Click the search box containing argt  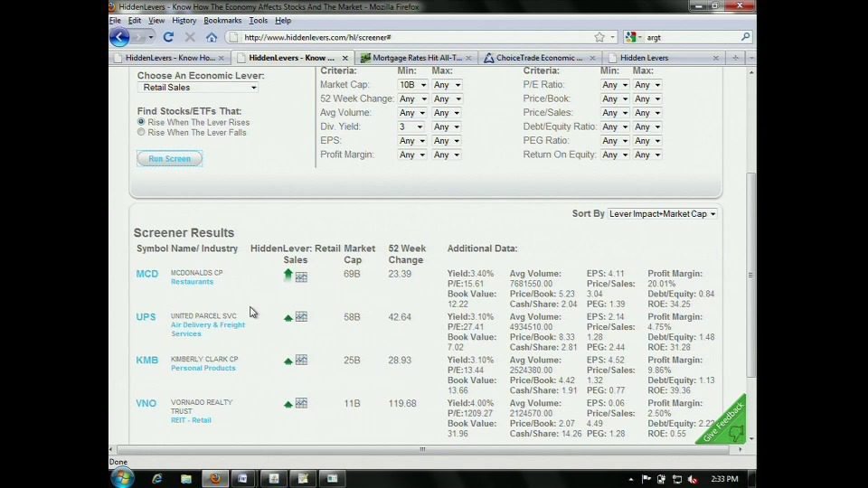(x=692, y=37)
